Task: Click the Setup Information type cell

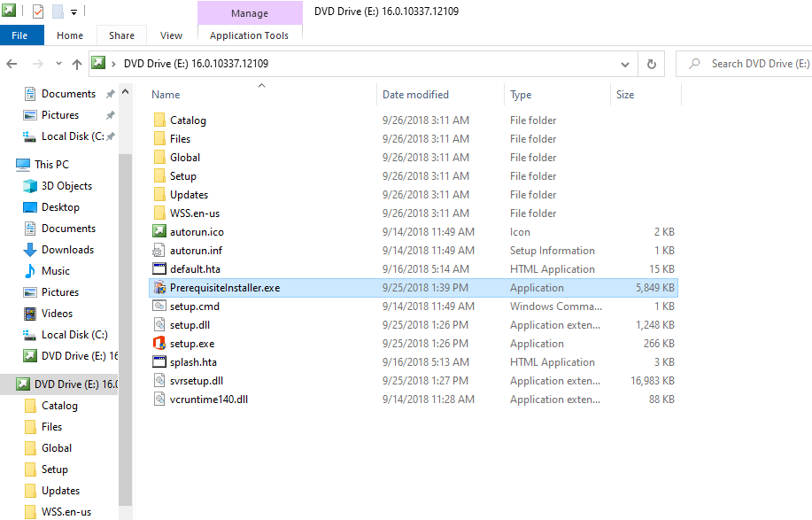Action: tap(552, 251)
